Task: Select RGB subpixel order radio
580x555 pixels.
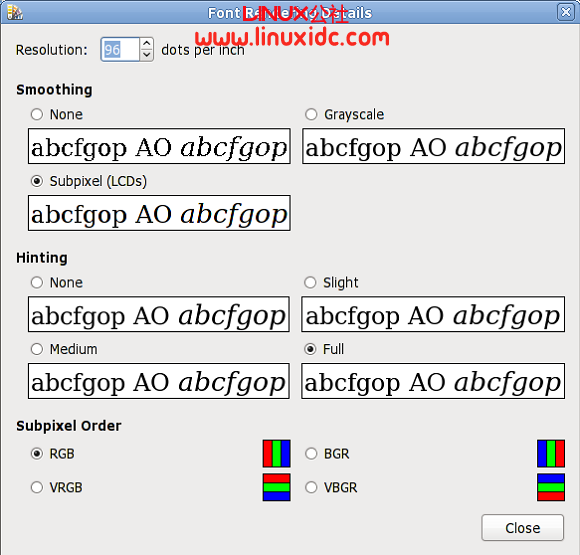Action: (x=37, y=454)
